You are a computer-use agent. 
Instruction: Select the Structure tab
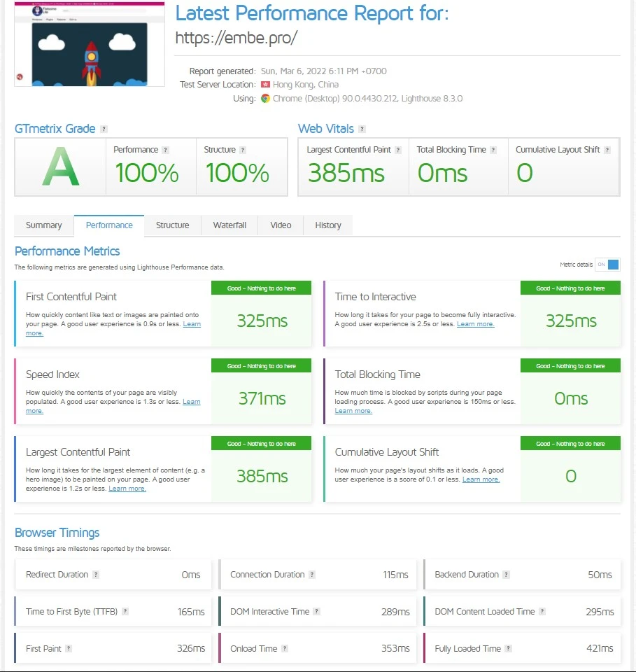pos(173,225)
